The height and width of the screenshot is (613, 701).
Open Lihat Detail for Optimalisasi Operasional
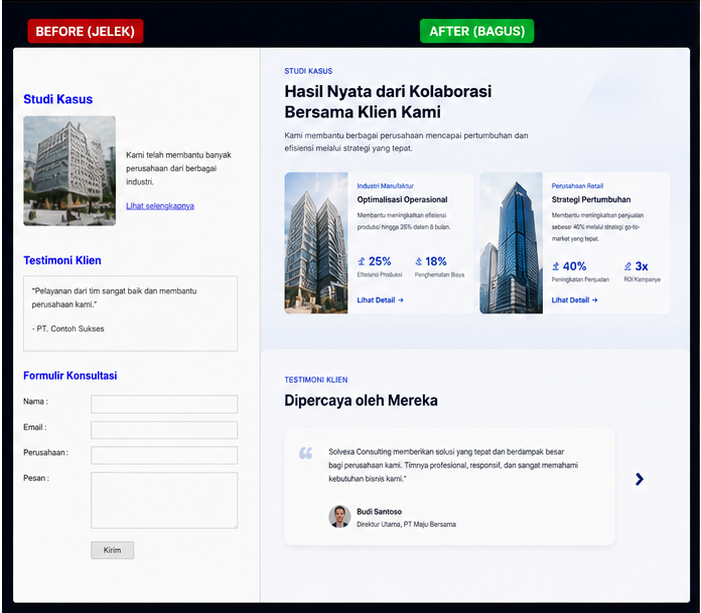(380, 300)
